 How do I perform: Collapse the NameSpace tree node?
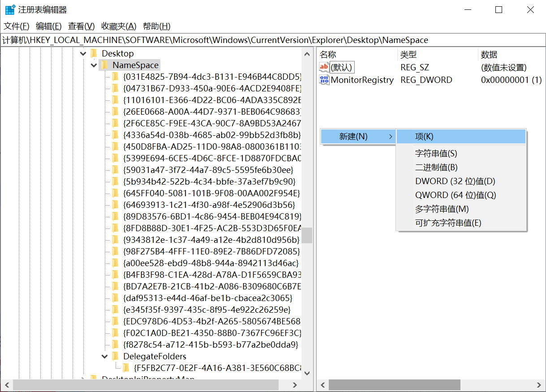point(94,65)
